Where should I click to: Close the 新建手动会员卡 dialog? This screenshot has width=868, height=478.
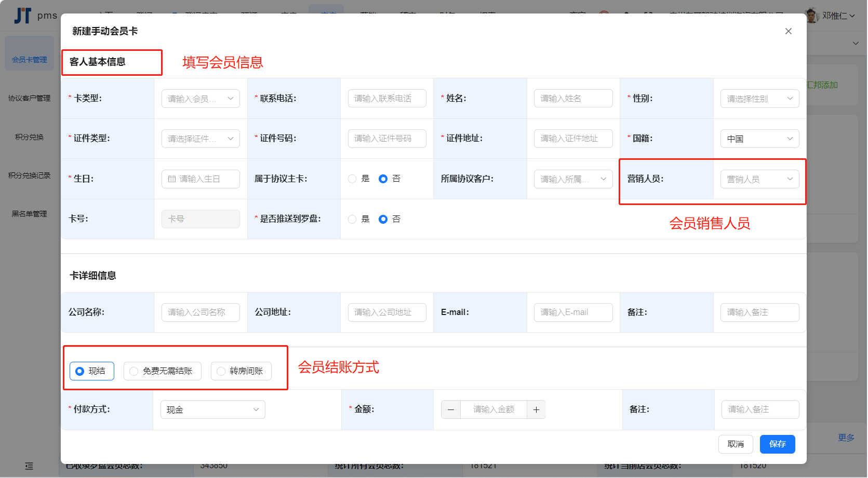coord(788,31)
